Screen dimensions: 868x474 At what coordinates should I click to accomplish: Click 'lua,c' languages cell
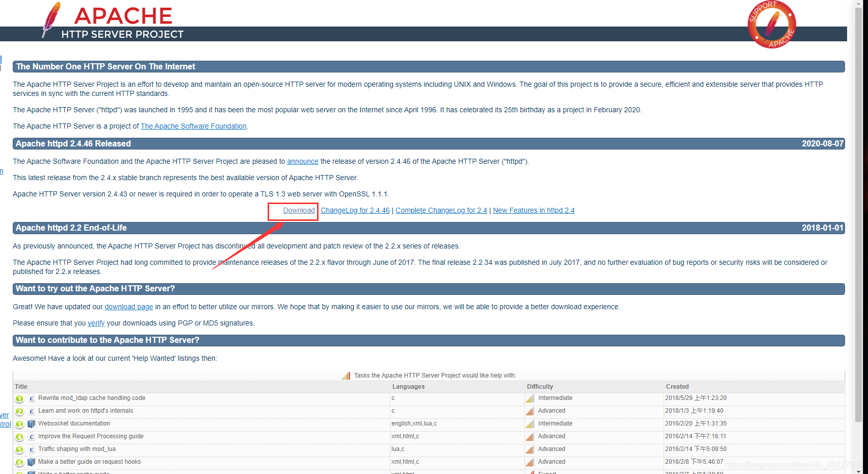(x=398, y=449)
